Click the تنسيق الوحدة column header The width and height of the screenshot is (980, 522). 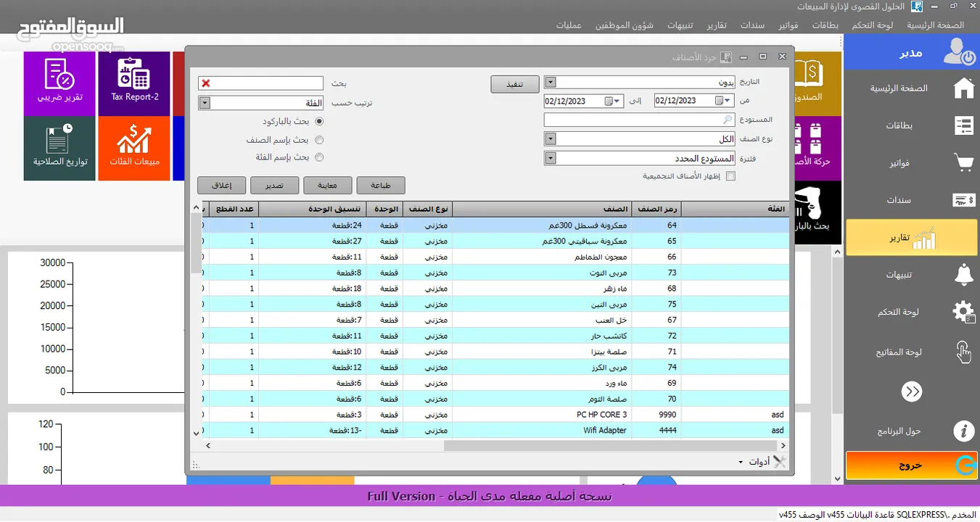coord(312,210)
